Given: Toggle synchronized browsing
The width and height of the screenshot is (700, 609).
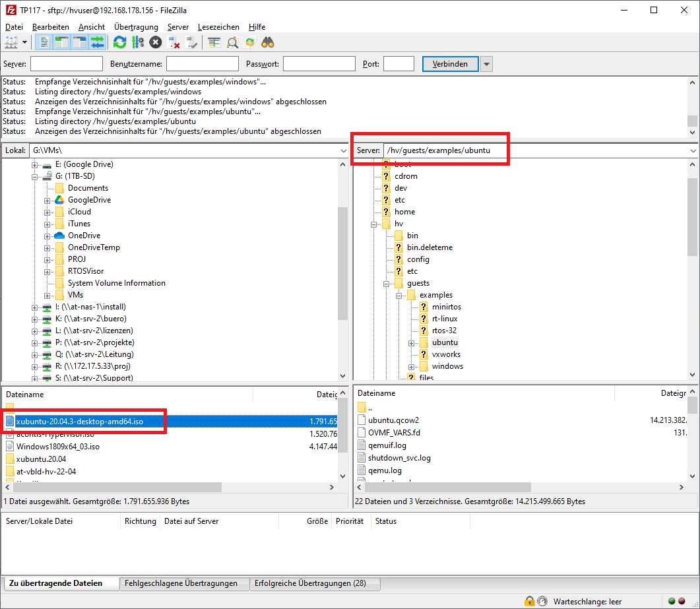Looking at the screenshot, I should (x=249, y=42).
